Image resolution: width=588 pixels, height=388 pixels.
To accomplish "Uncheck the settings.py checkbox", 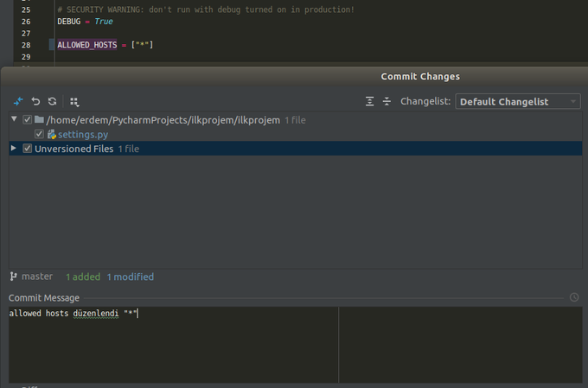I will coord(39,134).
